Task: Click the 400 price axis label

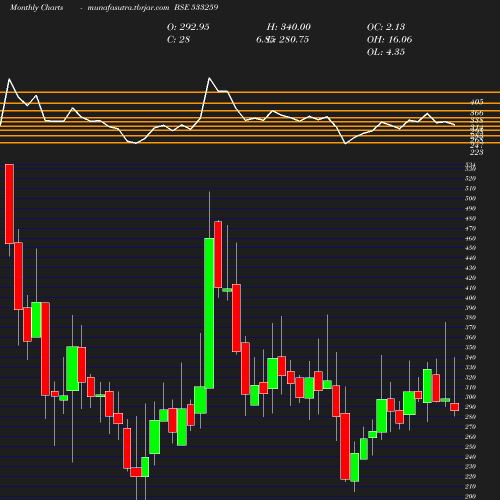Action: pyautogui.click(x=470, y=298)
